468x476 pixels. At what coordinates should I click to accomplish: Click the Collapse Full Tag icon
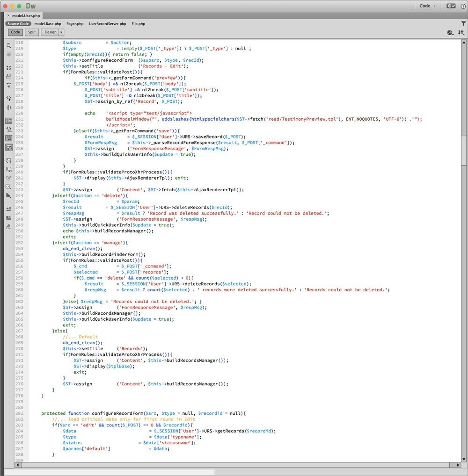coord(8,68)
